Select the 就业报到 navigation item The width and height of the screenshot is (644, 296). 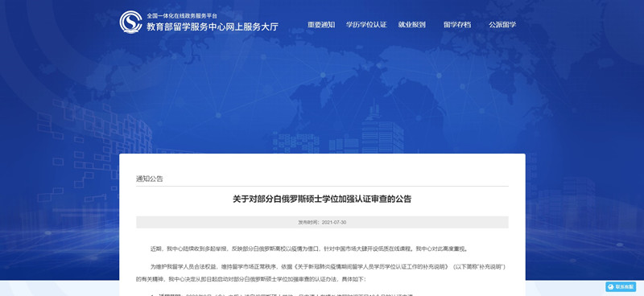coord(411,25)
